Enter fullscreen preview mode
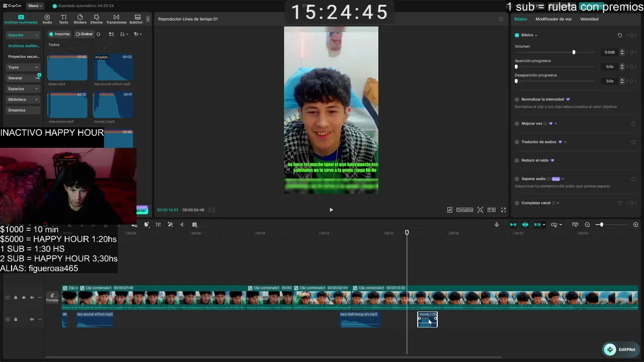 coord(503,210)
